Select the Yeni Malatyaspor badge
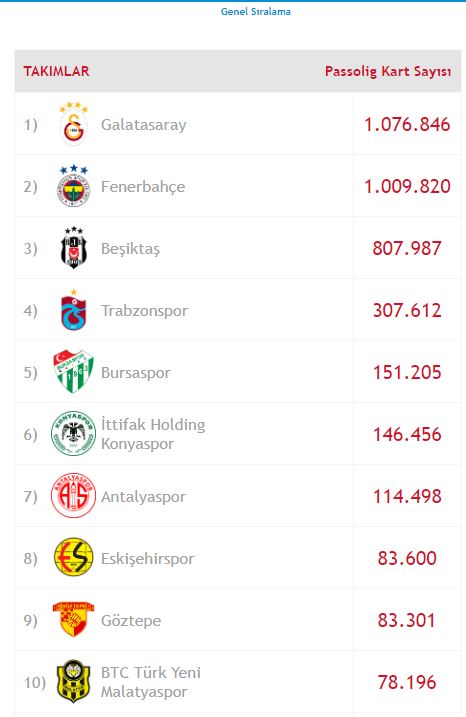 [x=73, y=681]
